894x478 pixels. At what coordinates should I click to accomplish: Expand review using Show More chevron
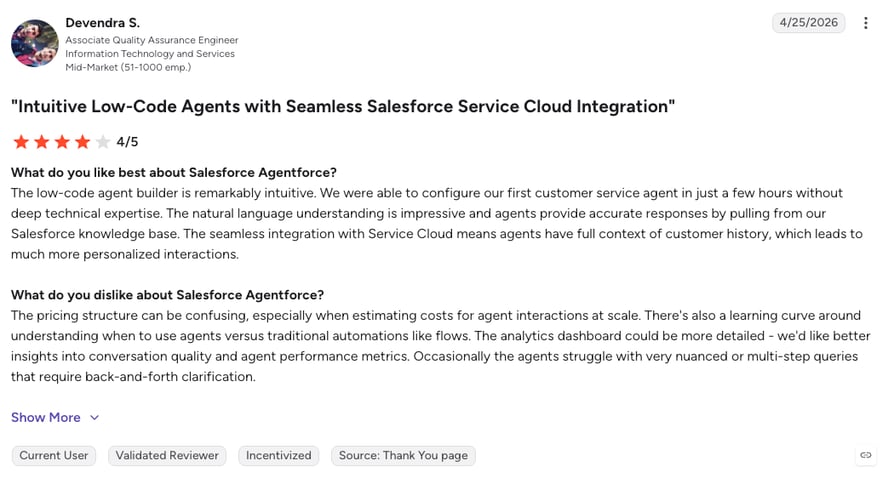click(95, 418)
